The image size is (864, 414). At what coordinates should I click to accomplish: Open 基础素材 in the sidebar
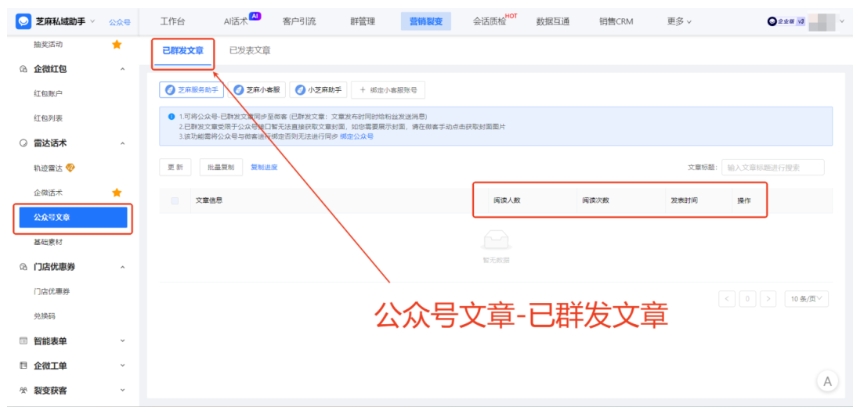[x=48, y=242]
